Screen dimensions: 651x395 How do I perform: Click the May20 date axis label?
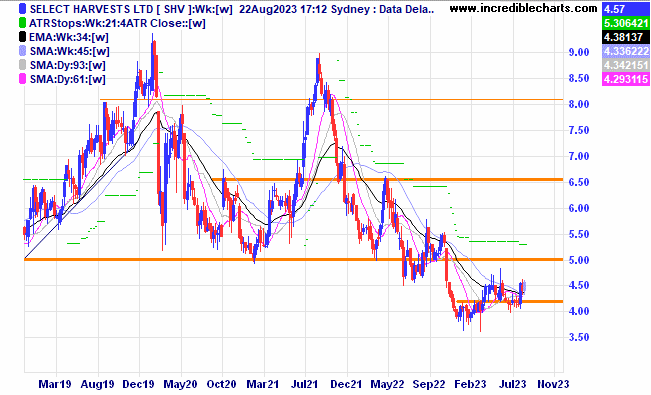click(180, 384)
